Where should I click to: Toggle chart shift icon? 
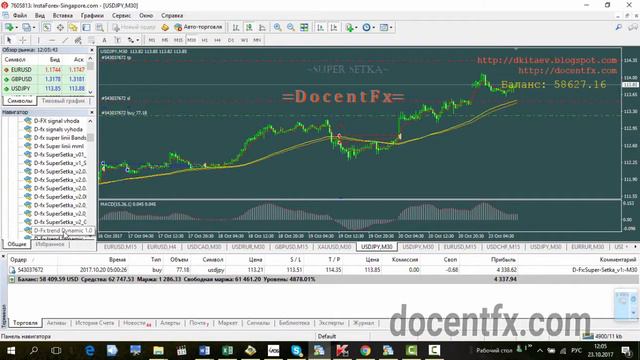(334, 27)
